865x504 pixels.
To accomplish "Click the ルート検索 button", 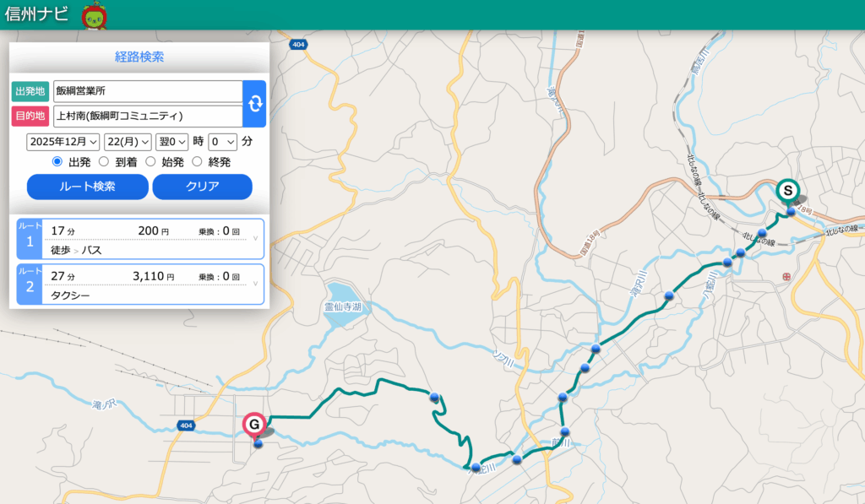I will pyautogui.click(x=87, y=187).
